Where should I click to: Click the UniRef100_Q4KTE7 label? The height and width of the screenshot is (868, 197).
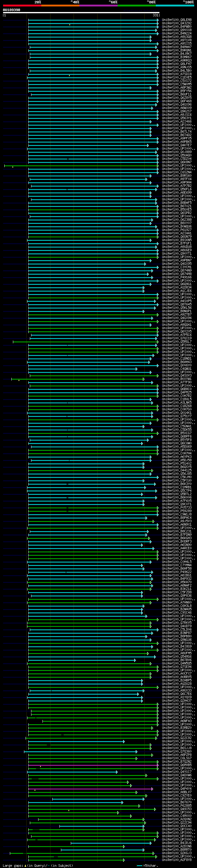177,145
